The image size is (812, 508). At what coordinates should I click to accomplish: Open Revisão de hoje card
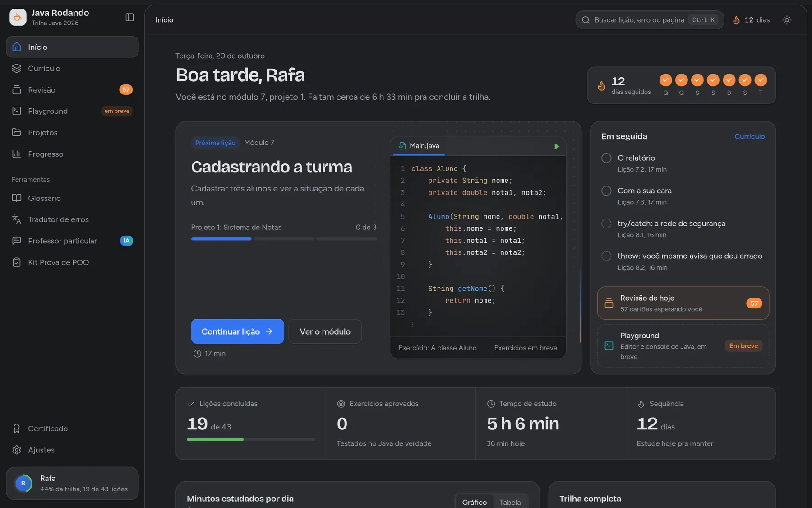[683, 303]
